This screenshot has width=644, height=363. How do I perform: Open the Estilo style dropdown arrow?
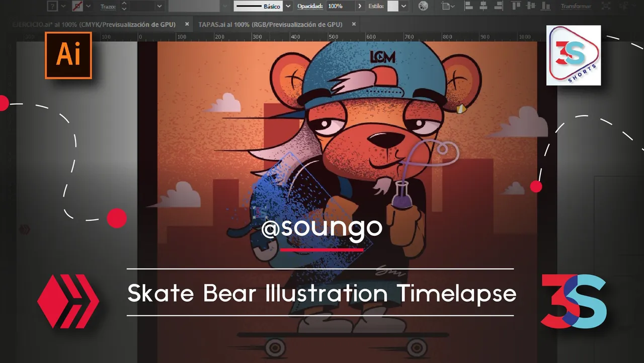click(x=404, y=6)
